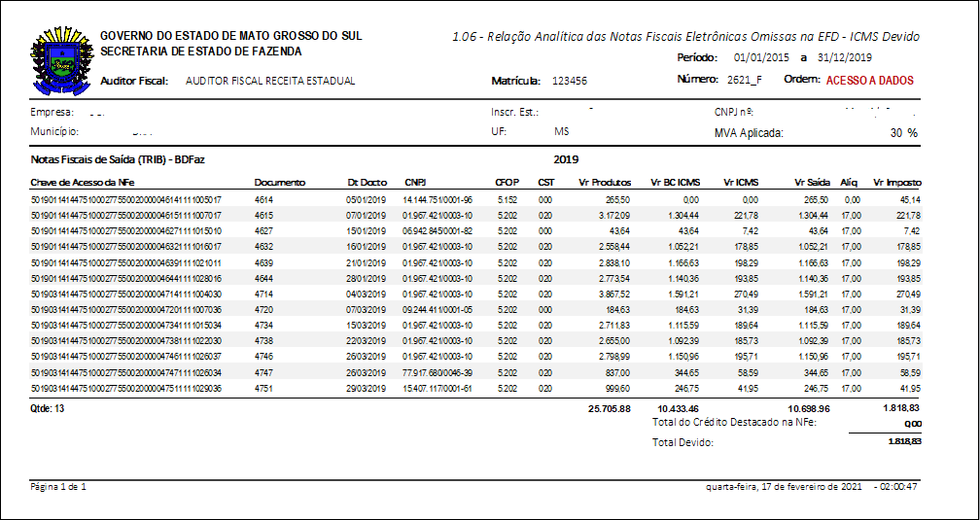Select the report title 'Relação Analítica das Notas Fiscais'
980x520 pixels.
[x=685, y=37]
